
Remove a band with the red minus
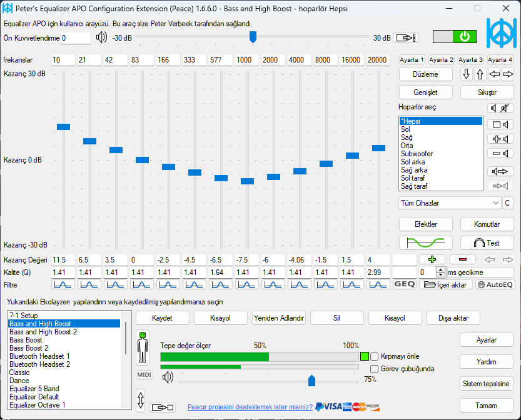click(463, 259)
